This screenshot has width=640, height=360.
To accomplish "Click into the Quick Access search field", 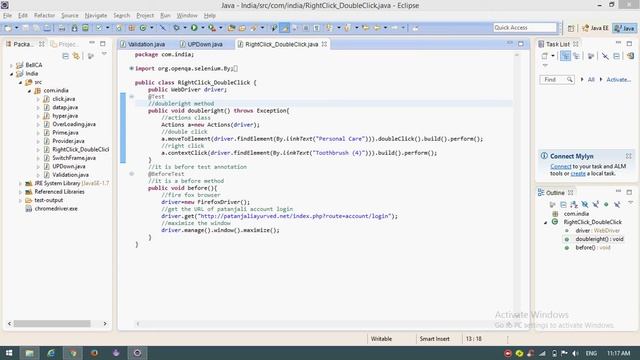I will point(524,27).
